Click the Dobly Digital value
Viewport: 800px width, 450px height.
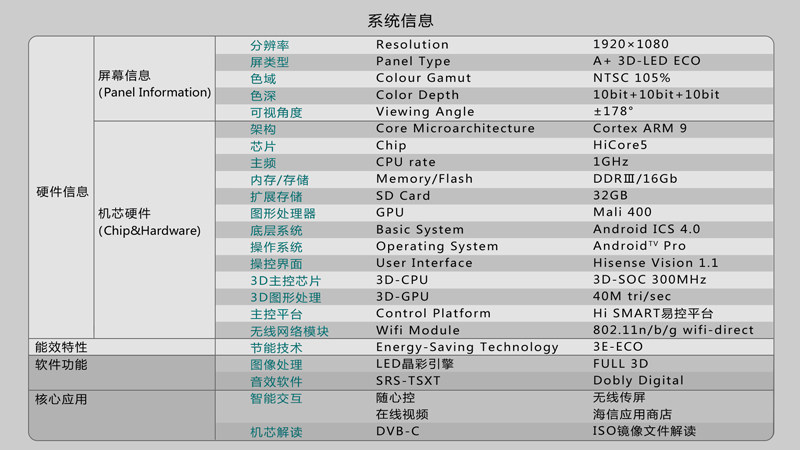[x=638, y=381]
